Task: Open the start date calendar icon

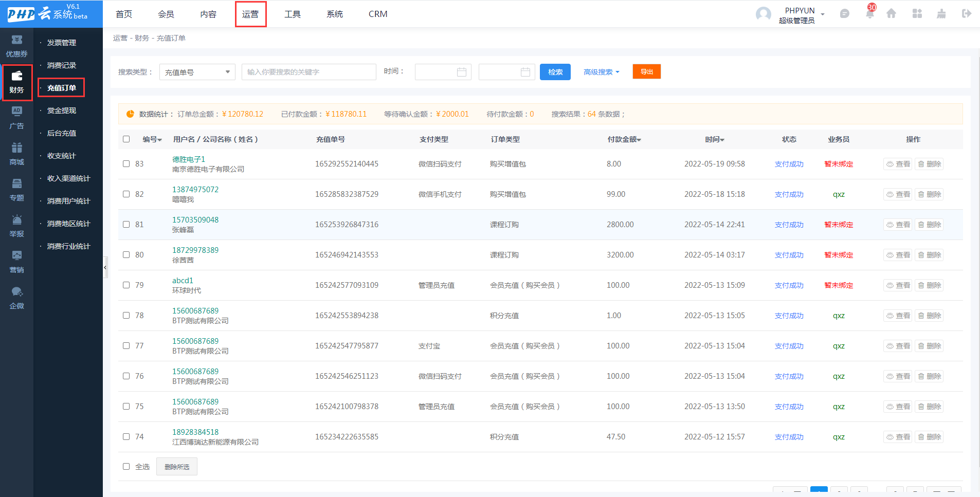Action: [462, 72]
